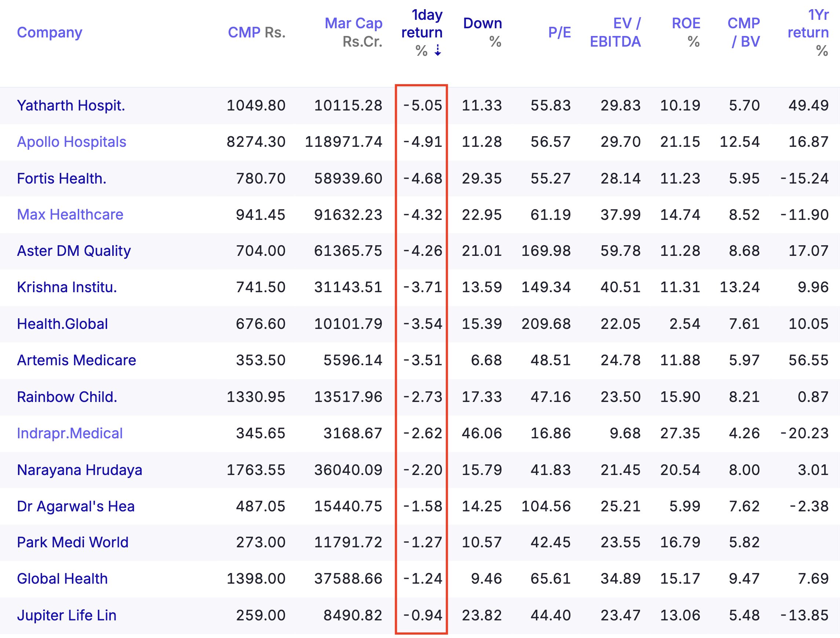Open Jupiter Life Lin company link

click(x=67, y=615)
